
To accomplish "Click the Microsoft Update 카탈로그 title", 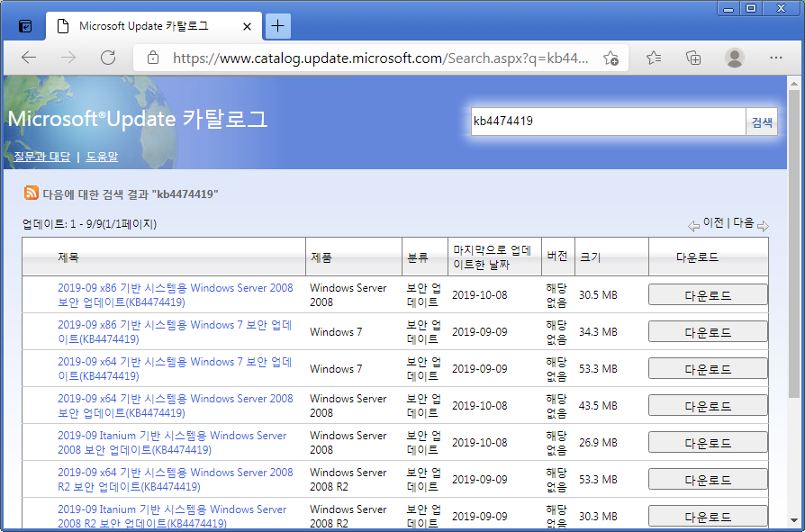I will click(138, 119).
